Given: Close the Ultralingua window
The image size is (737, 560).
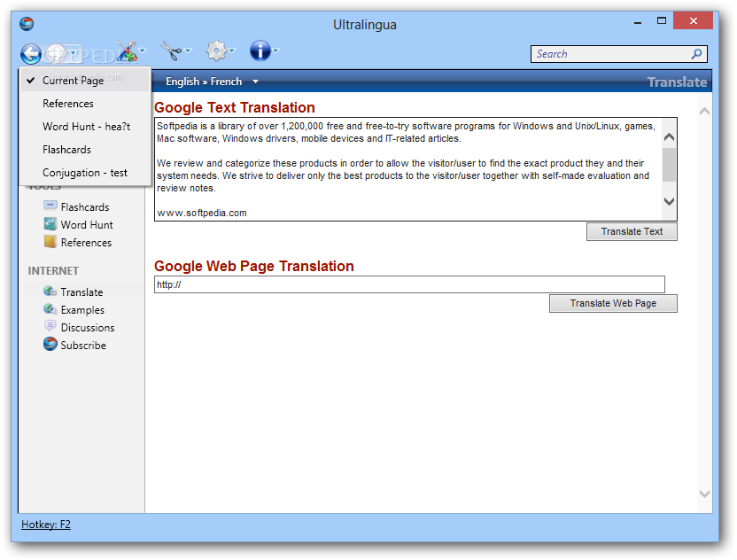Looking at the screenshot, I should point(694,20).
